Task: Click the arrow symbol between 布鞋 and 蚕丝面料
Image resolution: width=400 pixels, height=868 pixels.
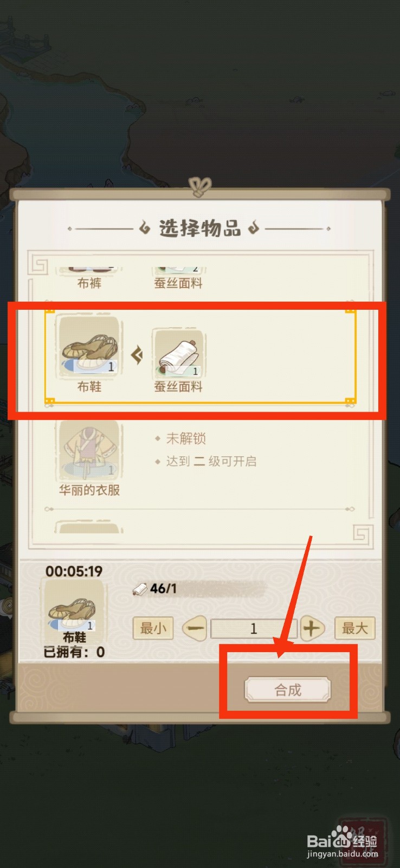Action: point(137,355)
